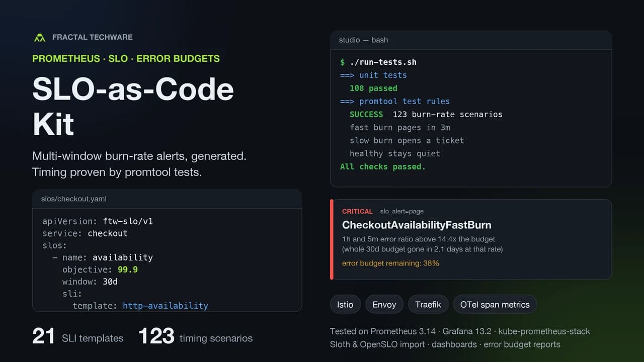The image size is (644, 362).
Task: Select the OTel span metrics chip
Action: [x=495, y=305]
